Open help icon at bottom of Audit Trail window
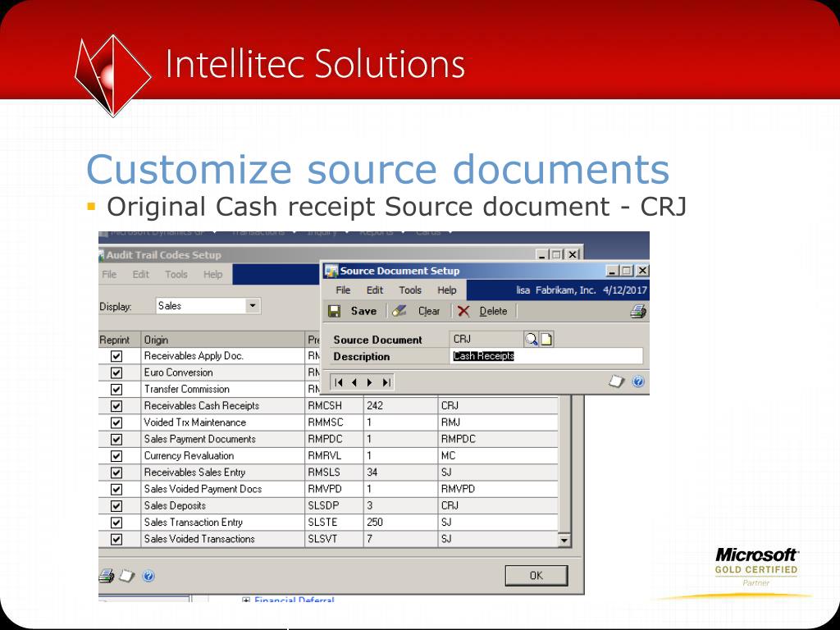The height and width of the screenshot is (630, 840). (148, 576)
